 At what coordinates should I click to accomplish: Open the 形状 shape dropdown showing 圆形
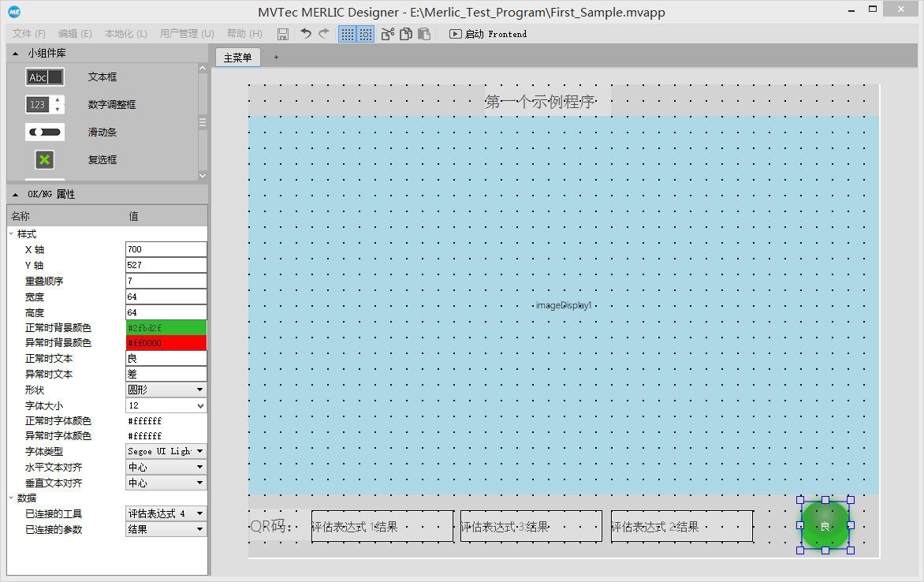(x=199, y=390)
